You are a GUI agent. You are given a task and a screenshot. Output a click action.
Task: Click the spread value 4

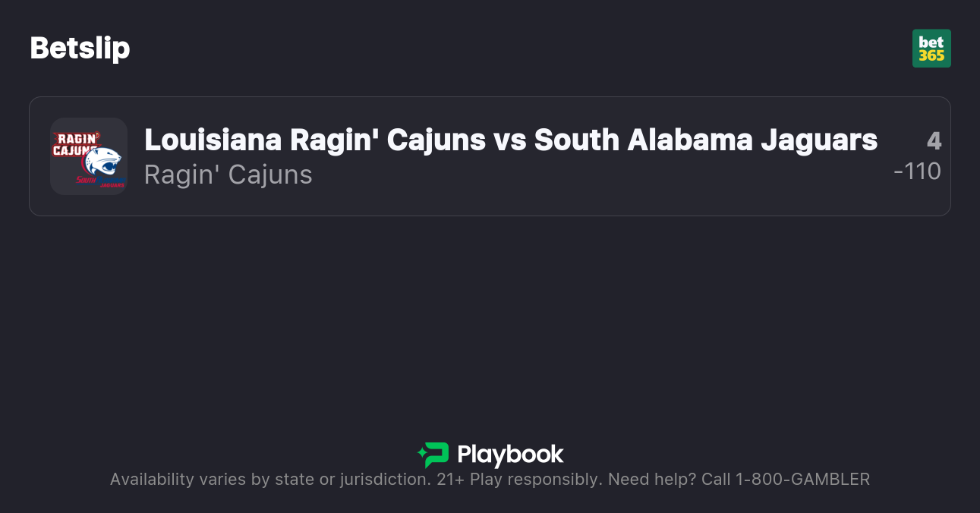(x=934, y=140)
